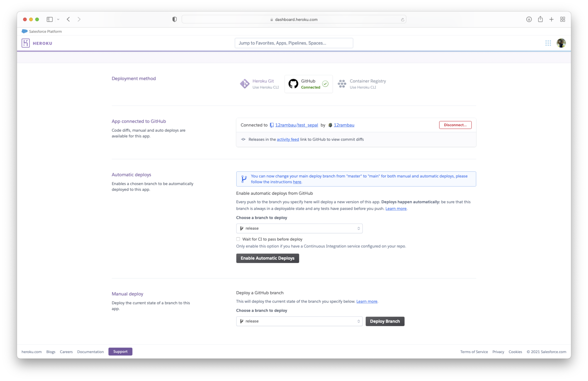Click the Share icon in toolbar
Viewport: 588px width, 381px height.
tap(540, 19)
